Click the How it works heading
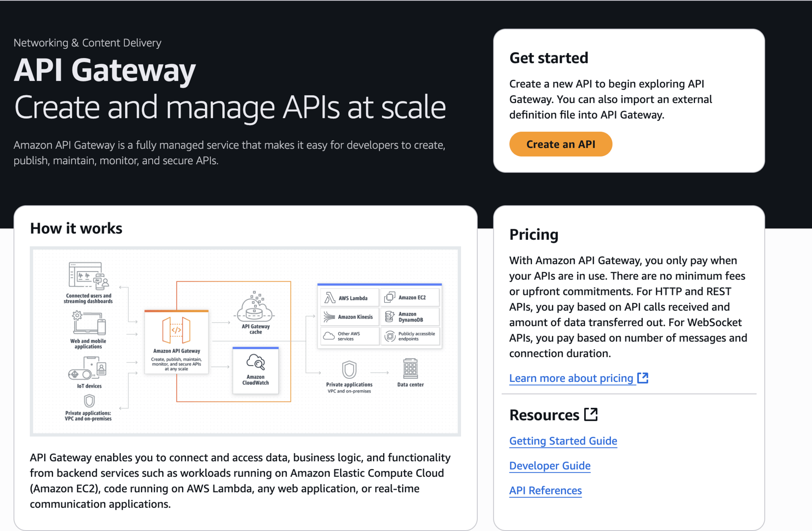The image size is (812, 531). 76,229
